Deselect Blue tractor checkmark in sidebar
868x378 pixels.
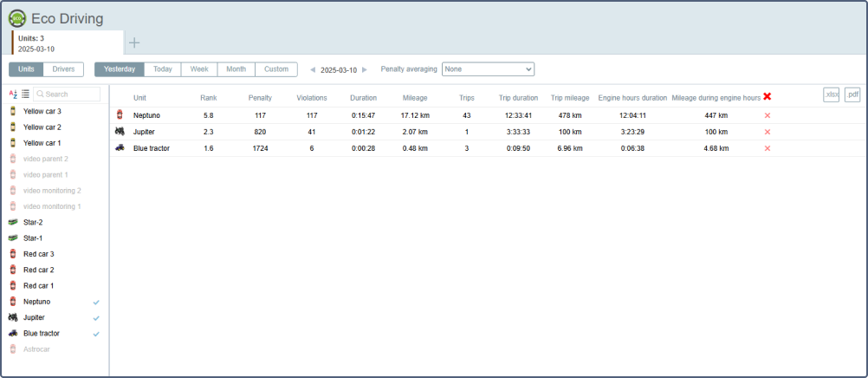pos(96,334)
